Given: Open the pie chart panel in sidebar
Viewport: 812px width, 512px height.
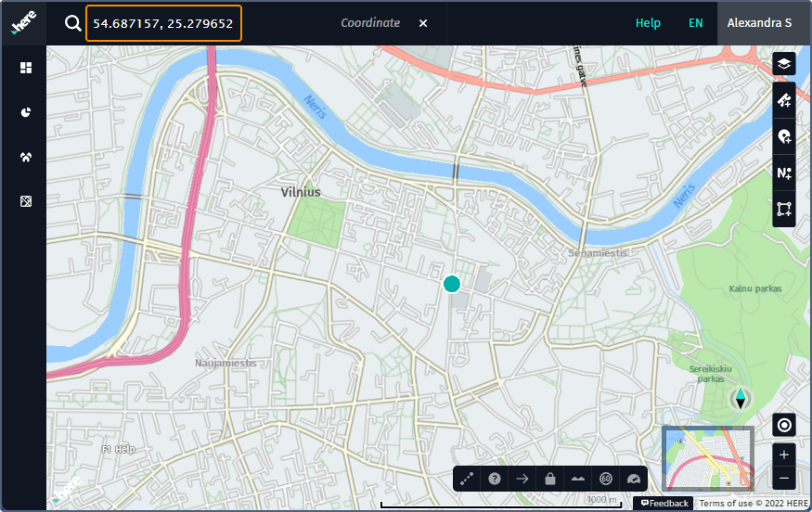Looking at the screenshot, I should (x=26, y=112).
